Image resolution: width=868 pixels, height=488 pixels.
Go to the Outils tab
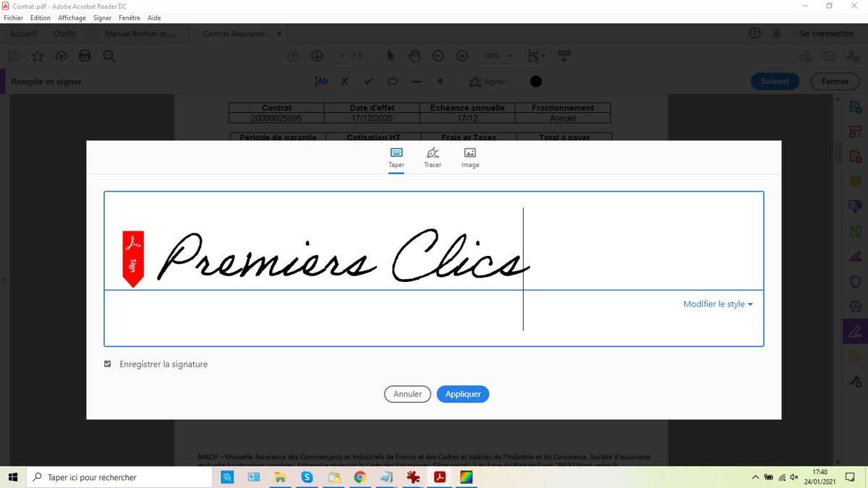point(64,33)
